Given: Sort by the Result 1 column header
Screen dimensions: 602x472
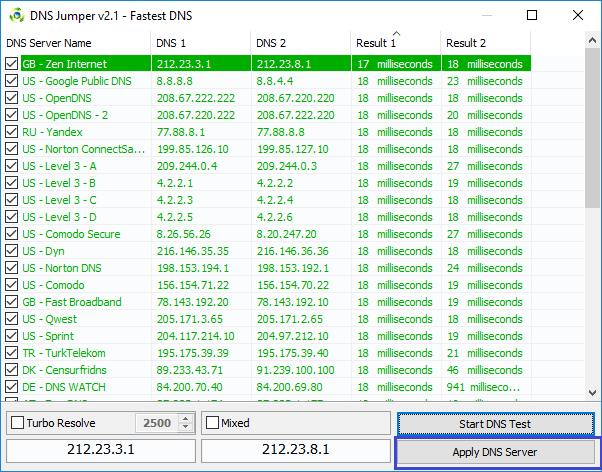Looking at the screenshot, I should 396,43.
